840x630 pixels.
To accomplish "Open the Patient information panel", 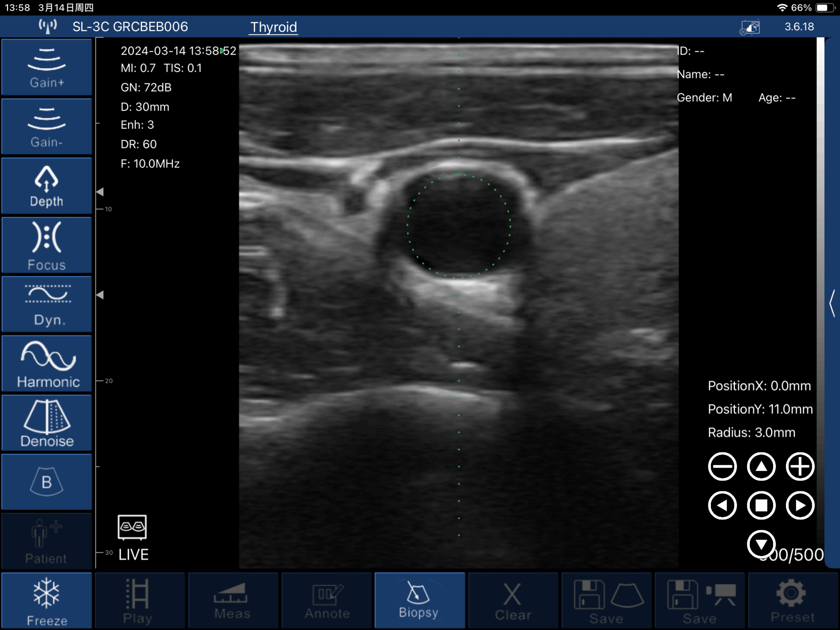I will [46, 541].
